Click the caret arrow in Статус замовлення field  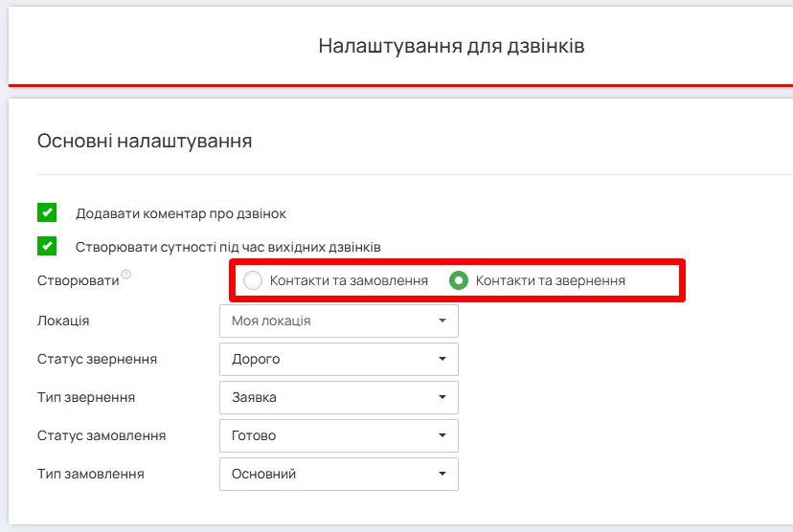click(442, 436)
